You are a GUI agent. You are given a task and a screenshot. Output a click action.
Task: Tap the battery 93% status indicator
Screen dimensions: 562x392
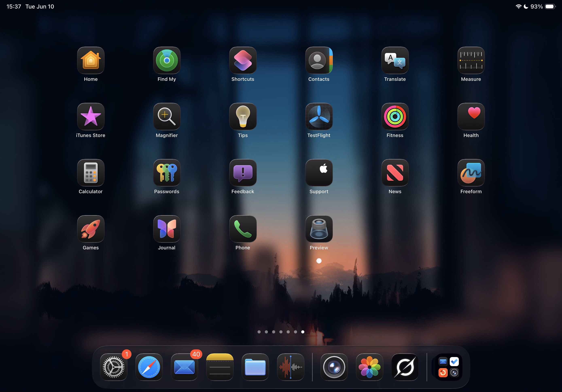pyautogui.click(x=543, y=7)
